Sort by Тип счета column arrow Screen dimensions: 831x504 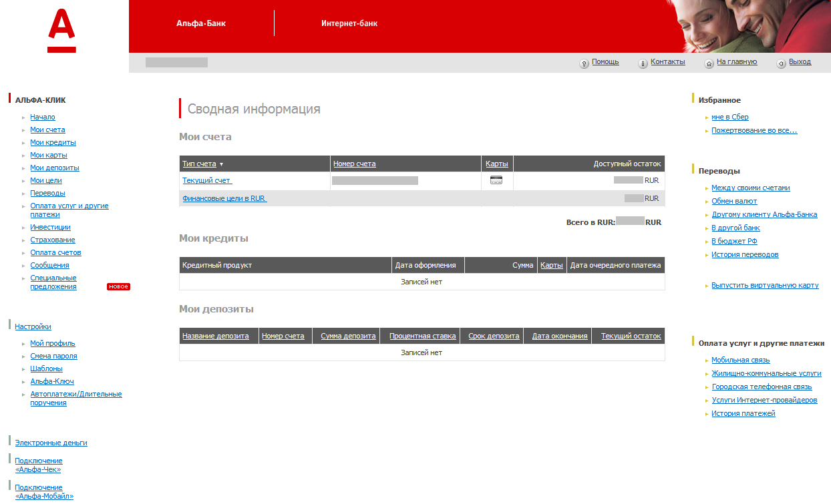pos(221,164)
